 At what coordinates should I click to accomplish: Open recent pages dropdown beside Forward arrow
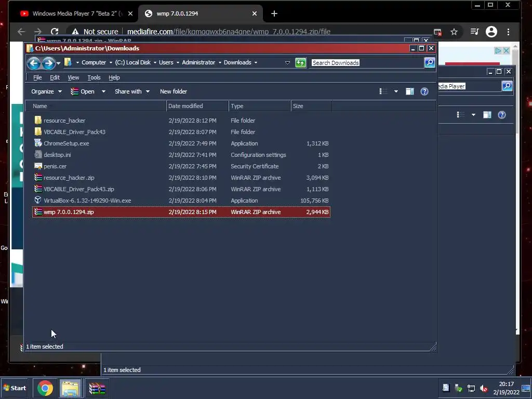[58, 63]
